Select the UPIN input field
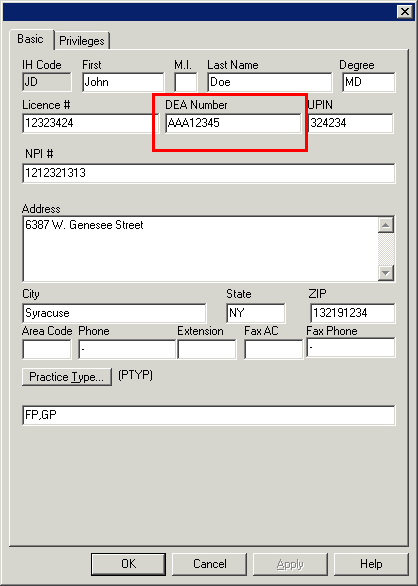This screenshot has height=586, width=418. pyautogui.click(x=351, y=123)
